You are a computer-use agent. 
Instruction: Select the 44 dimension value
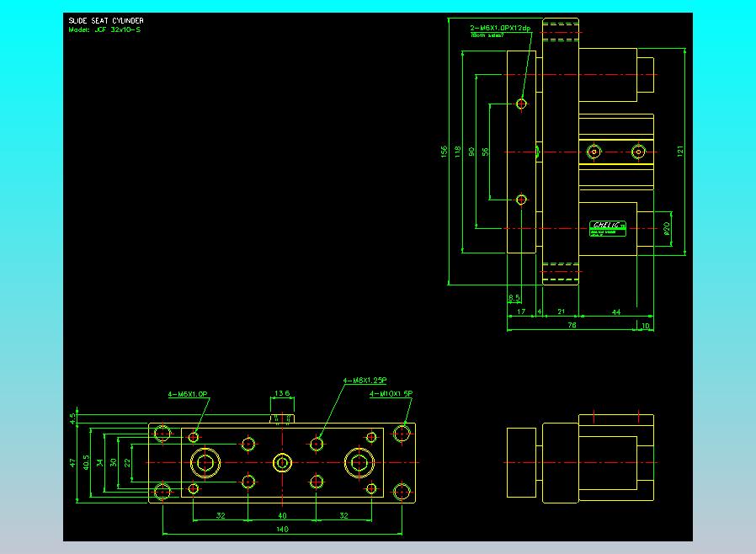pyautogui.click(x=615, y=312)
